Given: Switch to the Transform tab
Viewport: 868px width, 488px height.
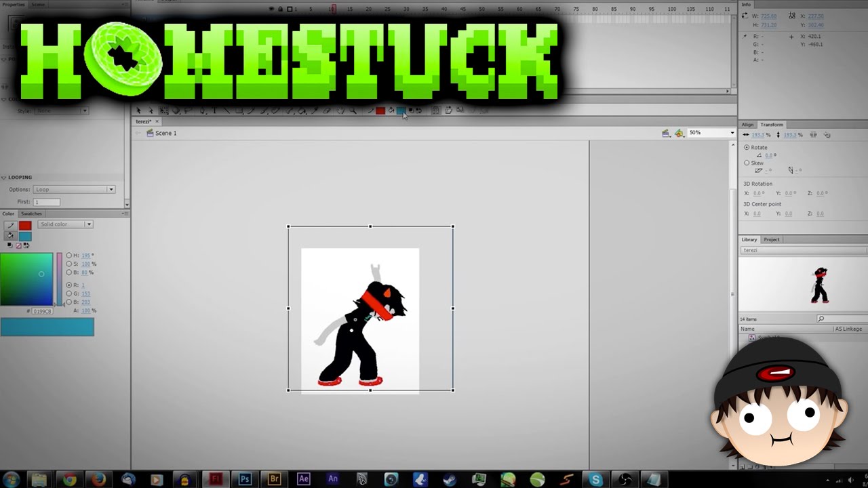Looking at the screenshot, I should point(772,125).
